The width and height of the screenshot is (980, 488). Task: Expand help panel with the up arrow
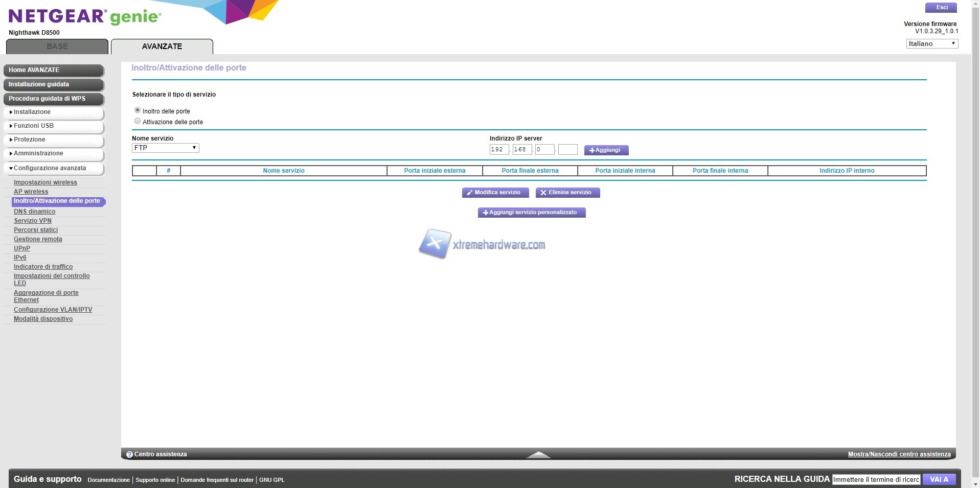tap(538, 454)
